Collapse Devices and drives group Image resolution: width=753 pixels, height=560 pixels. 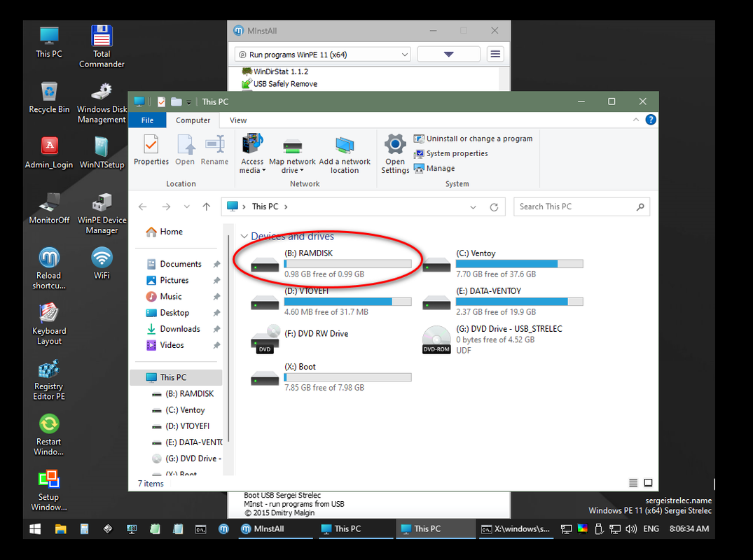244,236
